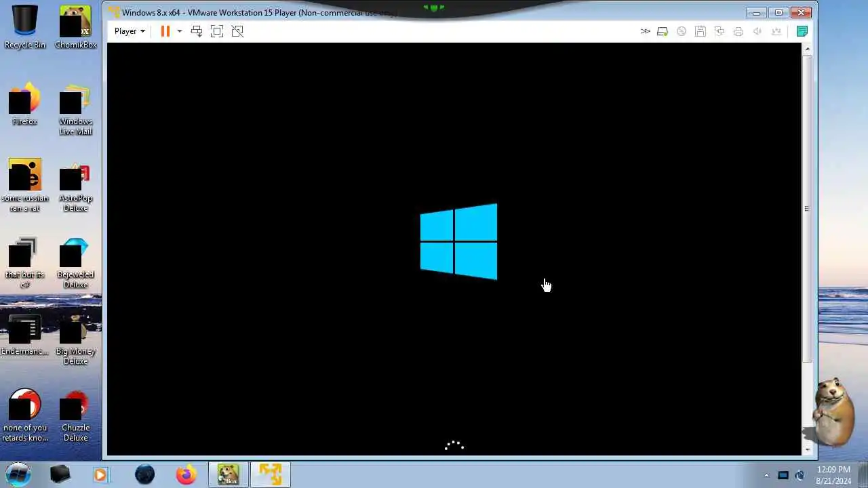This screenshot has height=488, width=868.
Task: Select Chuzzle Deluxe desktop icon
Action: (75, 415)
